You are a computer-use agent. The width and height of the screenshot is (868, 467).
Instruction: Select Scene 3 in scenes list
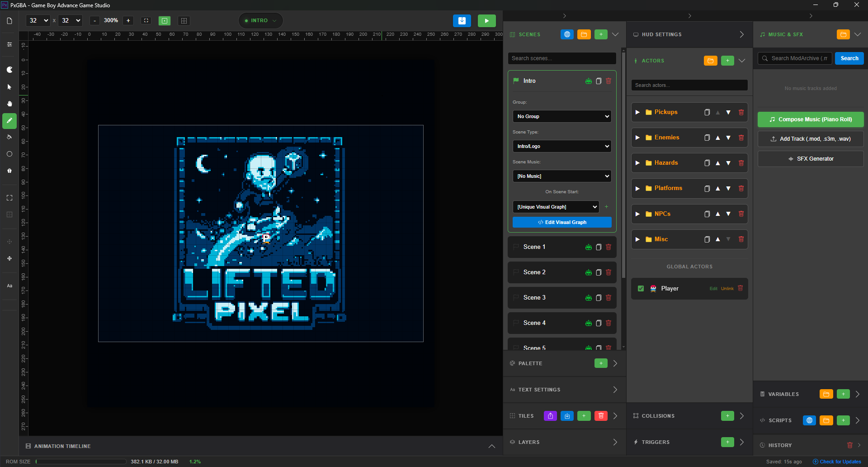tap(562, 298)
